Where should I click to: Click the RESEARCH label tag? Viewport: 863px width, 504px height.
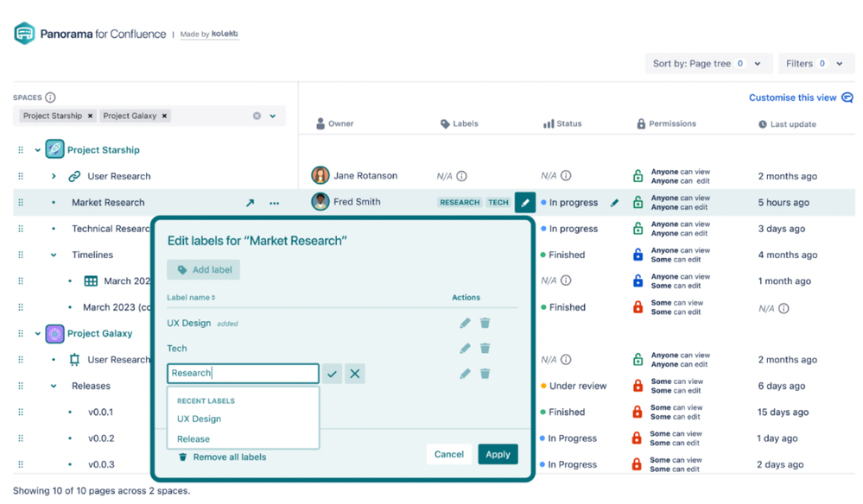tap(460, 203)
